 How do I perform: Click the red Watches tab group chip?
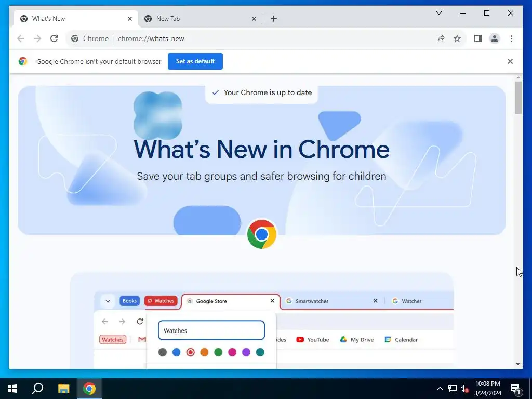[161, 301]
